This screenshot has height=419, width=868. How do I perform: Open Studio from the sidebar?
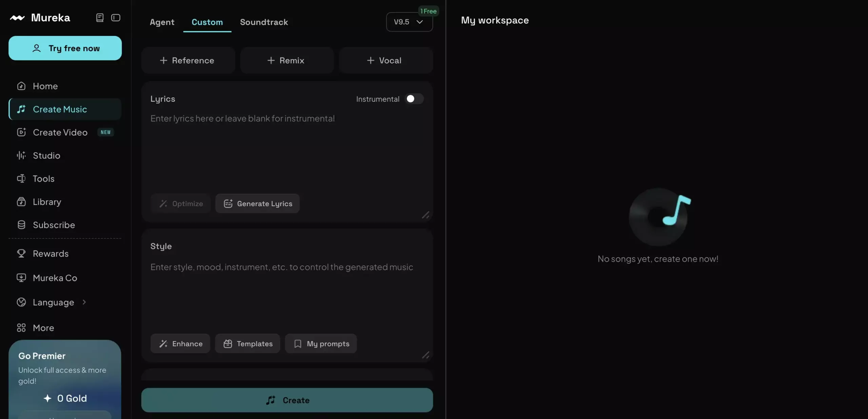(65, 155)
